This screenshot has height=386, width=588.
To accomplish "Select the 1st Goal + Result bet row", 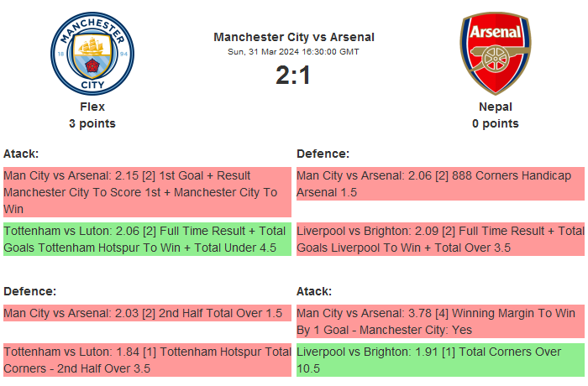I will tap(147, 192).
